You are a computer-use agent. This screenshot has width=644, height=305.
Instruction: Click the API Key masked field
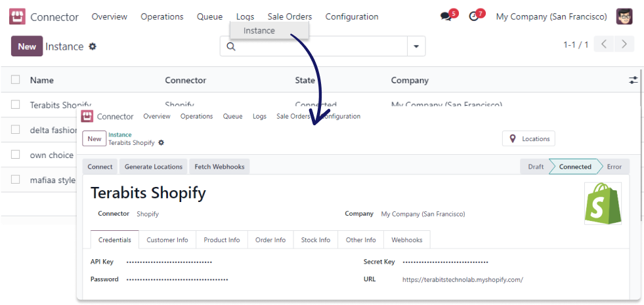coord(169,262)
